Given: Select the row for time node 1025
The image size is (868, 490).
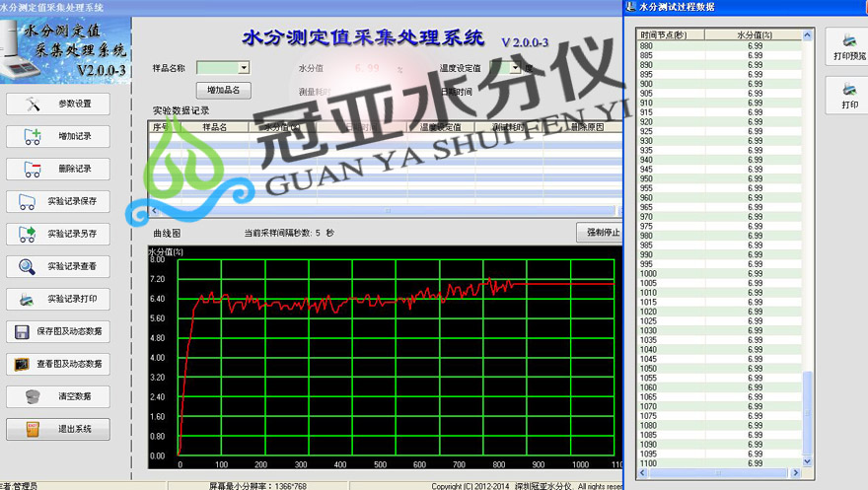Looking at the screenshot, I should click(719, 321).
